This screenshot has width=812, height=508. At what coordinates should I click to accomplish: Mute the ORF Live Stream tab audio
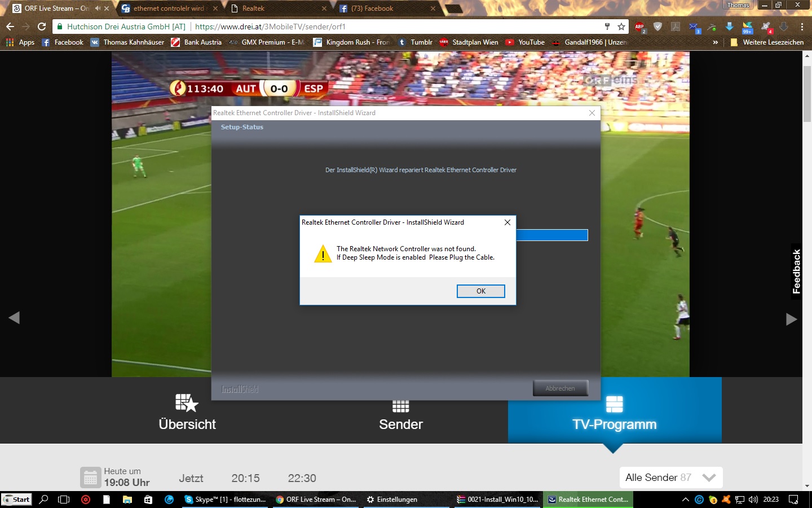(98, 8)
